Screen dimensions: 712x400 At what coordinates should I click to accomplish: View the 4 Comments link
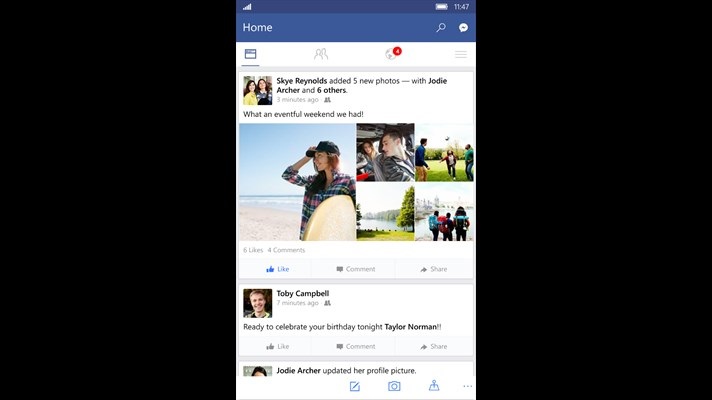click(286, 250)
